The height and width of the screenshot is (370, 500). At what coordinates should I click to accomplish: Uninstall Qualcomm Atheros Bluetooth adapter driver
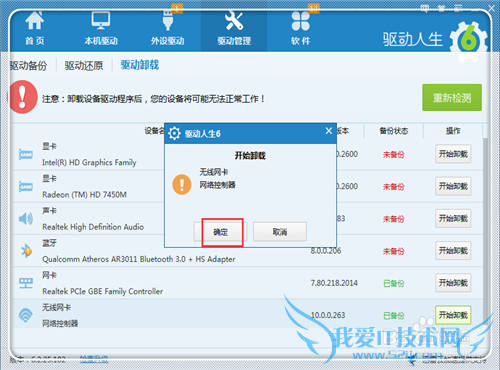tap(453, 250)
